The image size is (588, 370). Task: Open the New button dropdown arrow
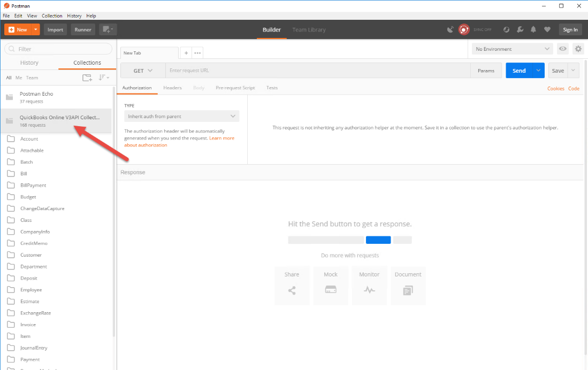[x=36, y=29]
